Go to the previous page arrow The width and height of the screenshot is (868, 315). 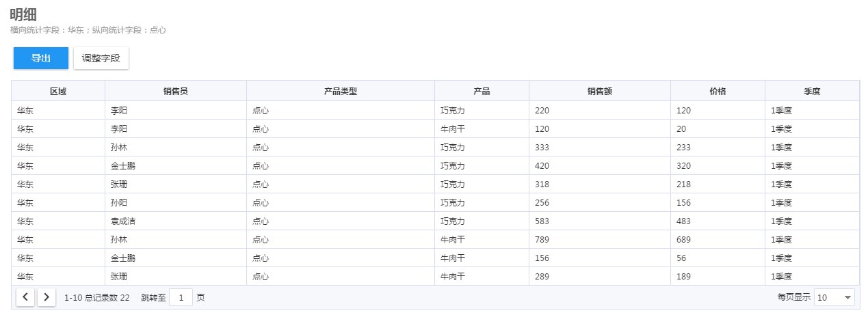pyautogui.click(x=25, y=297)
